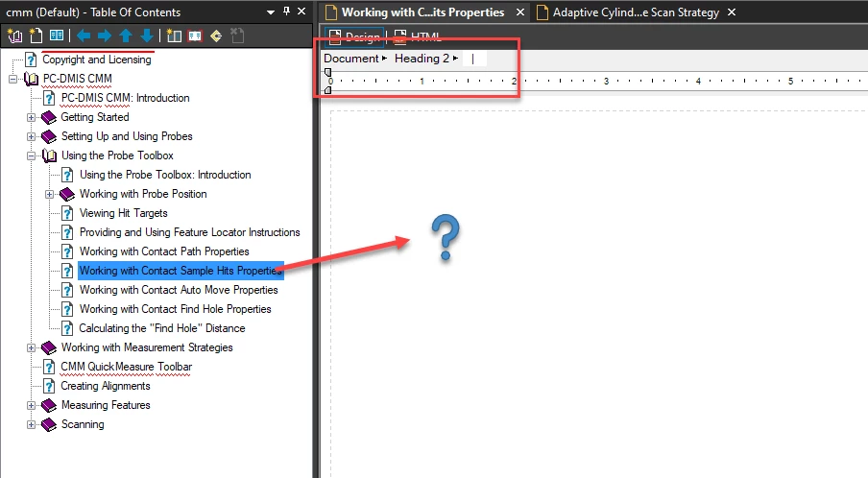The height and width of the screenshot is (478, 868).
Task: Expand Working with Probe Position node
Action: click(x=49, y=194)
